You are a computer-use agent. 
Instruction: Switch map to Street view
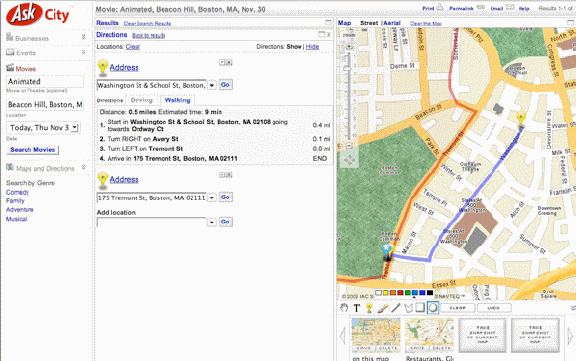369,23
